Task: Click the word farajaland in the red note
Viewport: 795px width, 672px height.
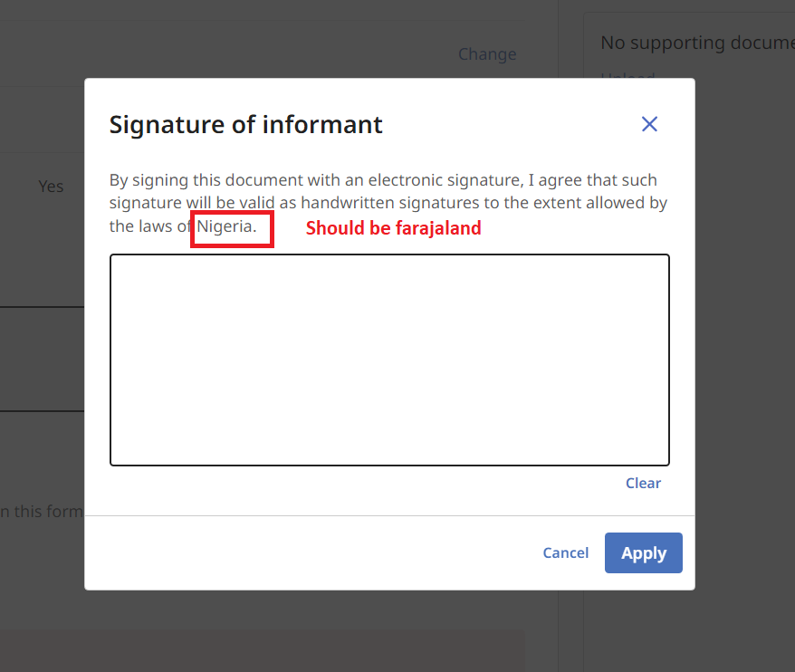Action: (x=441, y=228)
